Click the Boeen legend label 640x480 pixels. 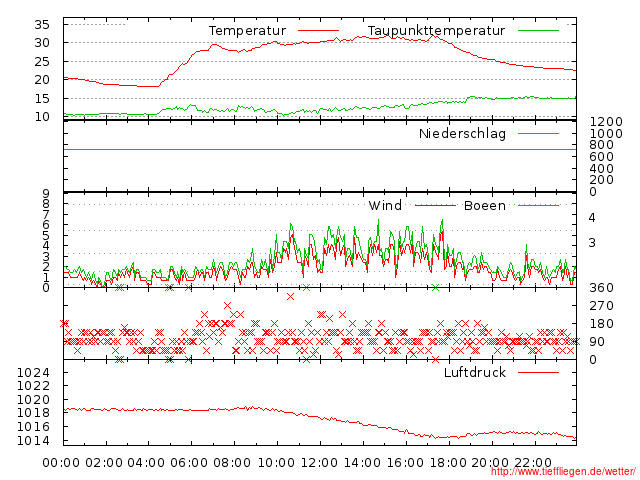coord(485,205)
